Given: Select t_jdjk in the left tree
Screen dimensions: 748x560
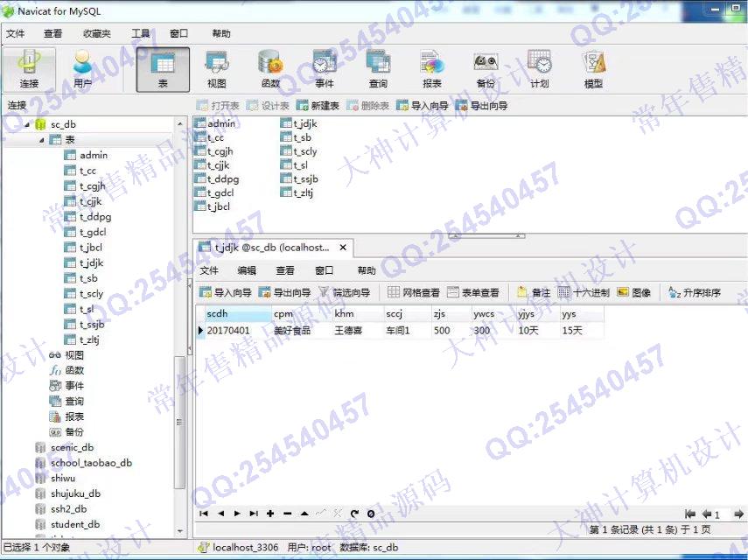Looking at the screenshot, I should click(x=91, y=262).
